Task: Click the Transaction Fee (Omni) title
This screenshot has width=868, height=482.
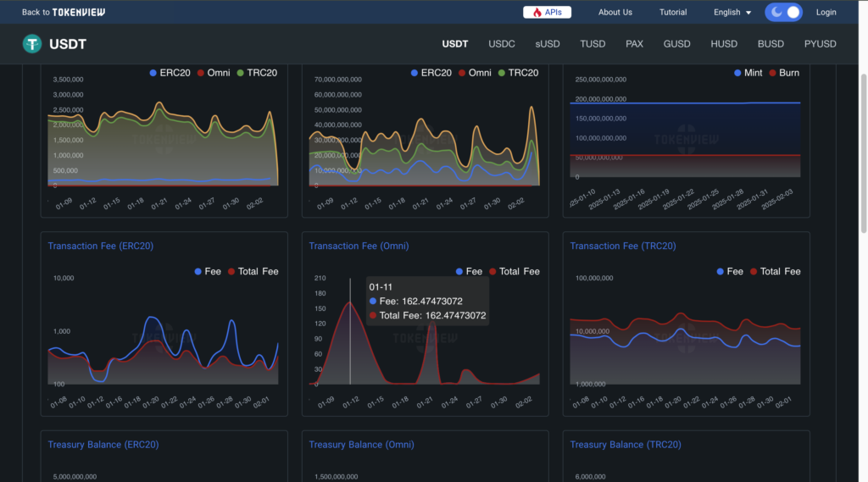Action: [359, 247]
